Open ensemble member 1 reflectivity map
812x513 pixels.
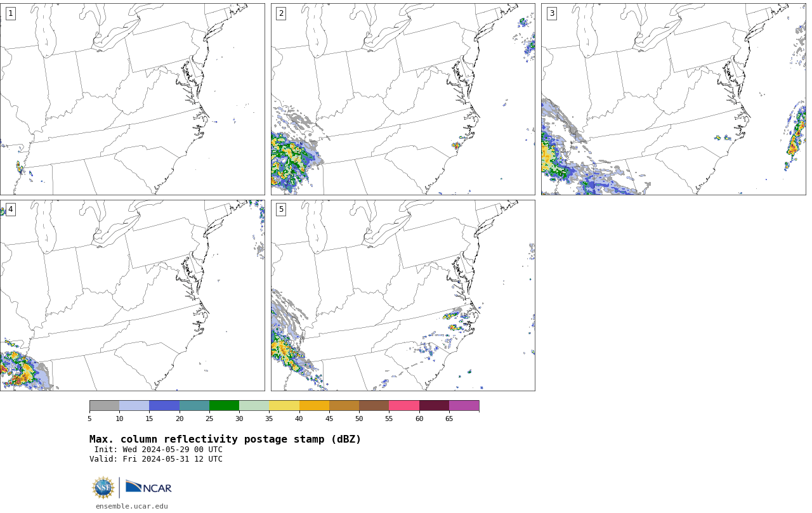[132, 99]
